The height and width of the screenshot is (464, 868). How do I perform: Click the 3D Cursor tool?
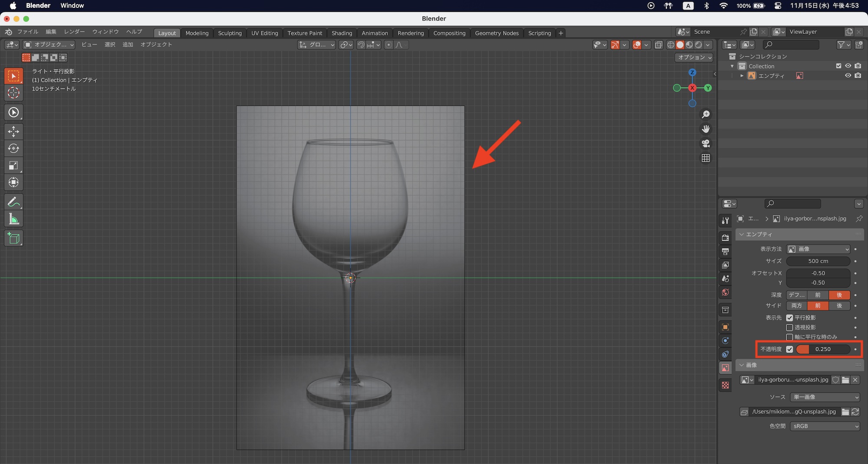[13, 93]
